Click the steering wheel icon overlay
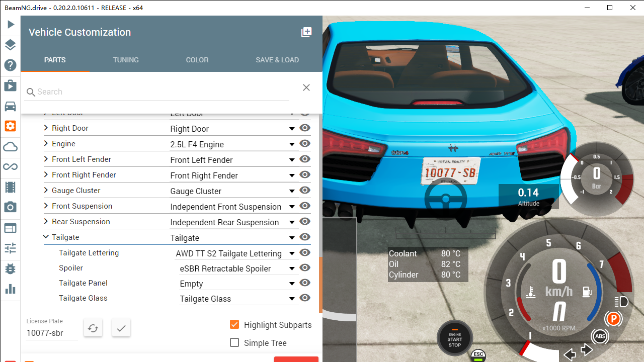 [x=446, y=199]
